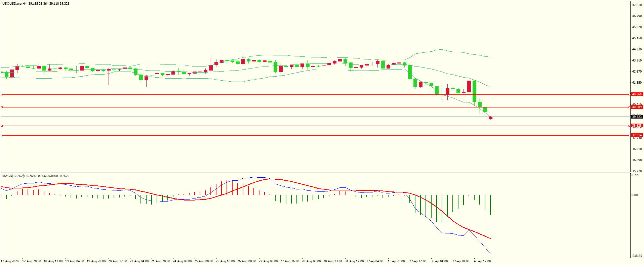644x265 pixels.
Task: Click the 39.323 current price label
Action: (637, 117)
